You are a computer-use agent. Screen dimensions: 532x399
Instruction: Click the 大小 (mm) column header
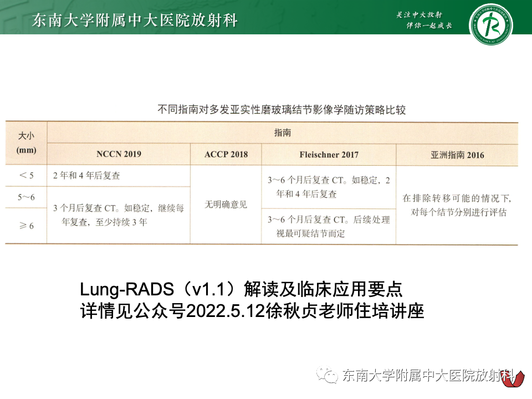tap(27, 143)
